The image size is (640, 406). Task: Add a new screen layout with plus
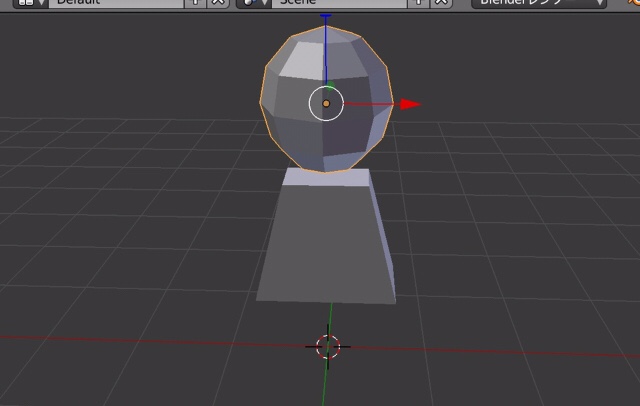pyautogui.click(x=195, y=3)
